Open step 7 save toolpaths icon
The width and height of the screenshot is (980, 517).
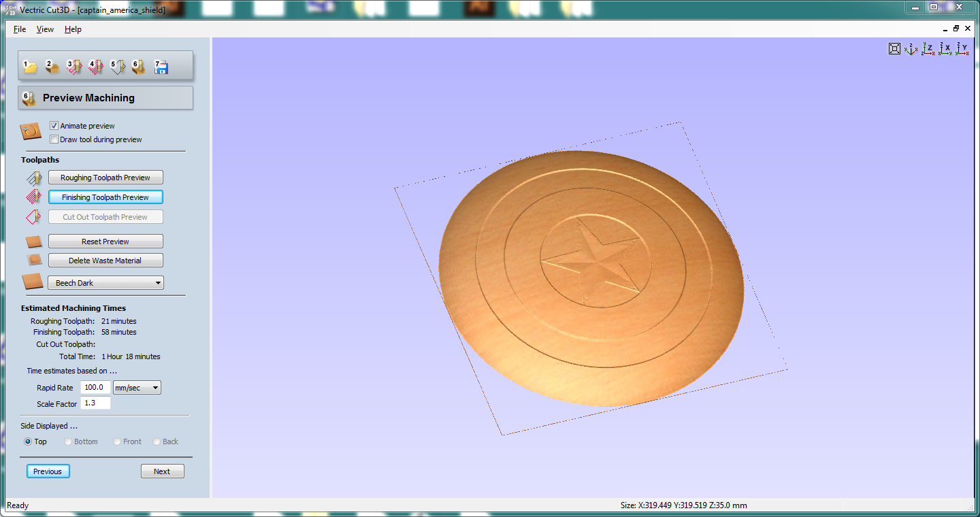161,67
